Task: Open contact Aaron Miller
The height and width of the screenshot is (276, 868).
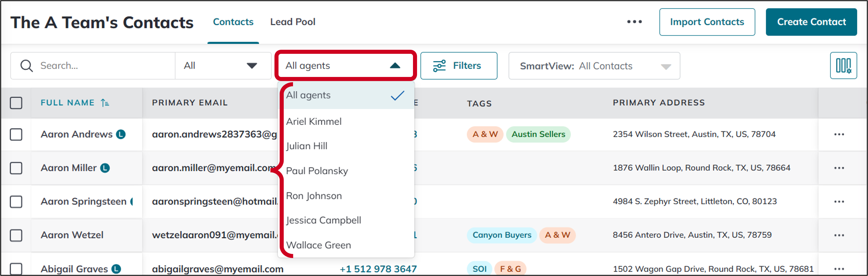Action: point(69,168)
